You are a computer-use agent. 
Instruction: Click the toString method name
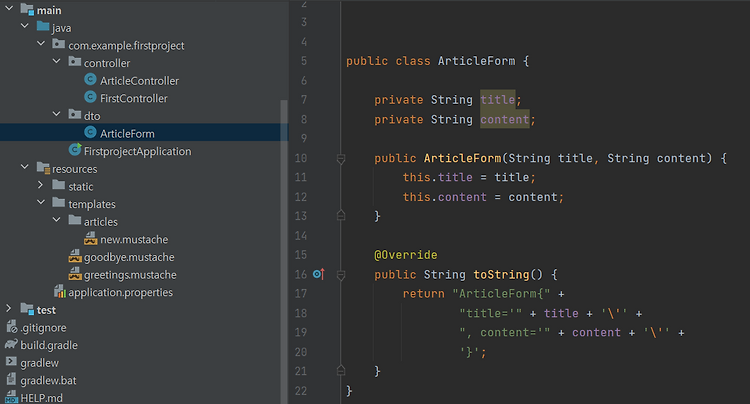pos(501,274)
